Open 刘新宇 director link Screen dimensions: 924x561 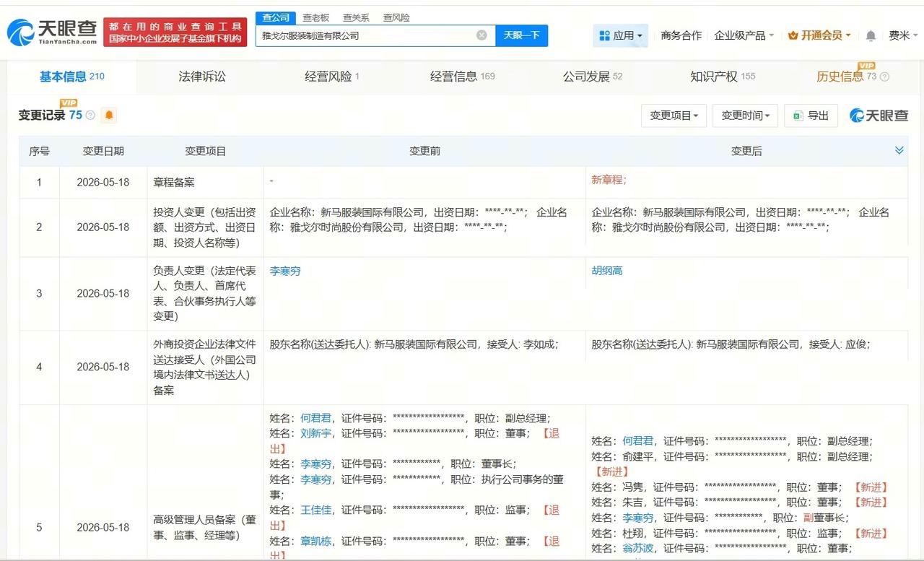pyautogui.click(x=315, y=433)
